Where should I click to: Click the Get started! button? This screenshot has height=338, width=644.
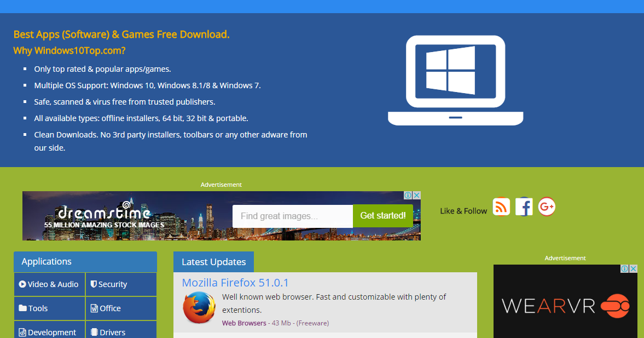pyautogui.click(x=383, y=216)
